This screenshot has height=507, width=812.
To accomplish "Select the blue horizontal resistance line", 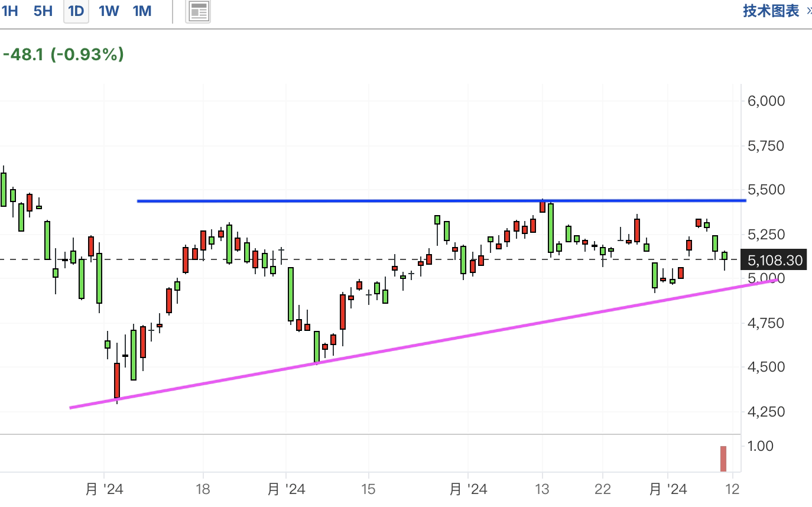I will (441, 201).
